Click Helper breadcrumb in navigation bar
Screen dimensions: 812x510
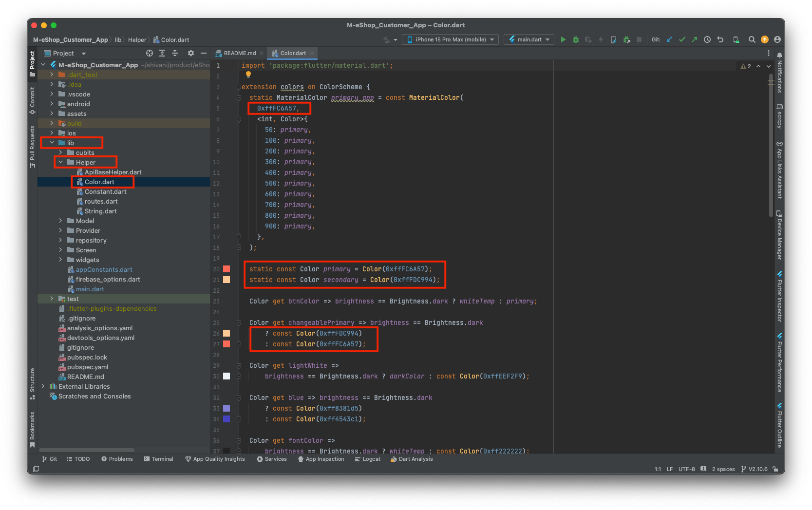click(x=137, y=40)
